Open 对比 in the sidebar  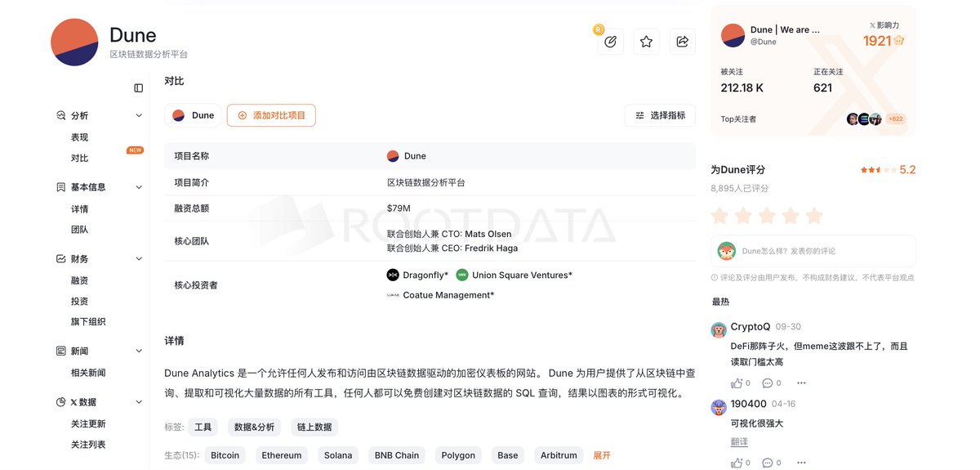tap(79, 159)
